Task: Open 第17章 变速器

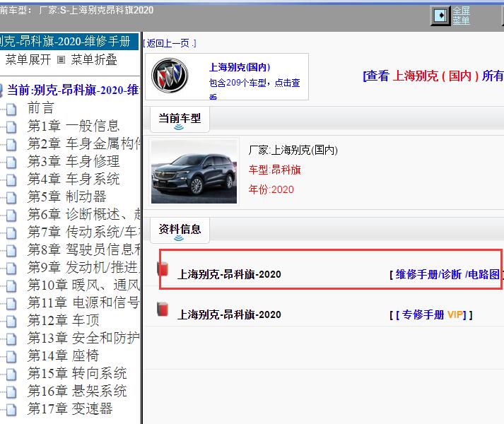Action: point(70,408)
